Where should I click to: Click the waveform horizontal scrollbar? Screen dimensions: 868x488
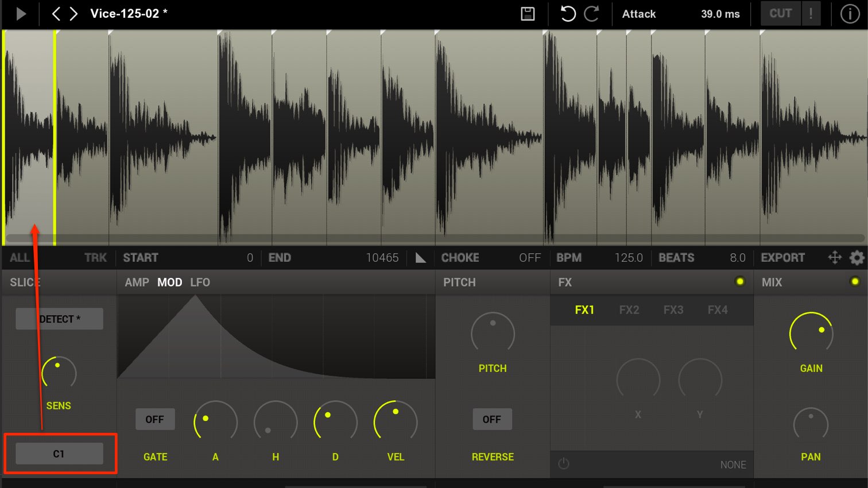(x=434, y=238)
